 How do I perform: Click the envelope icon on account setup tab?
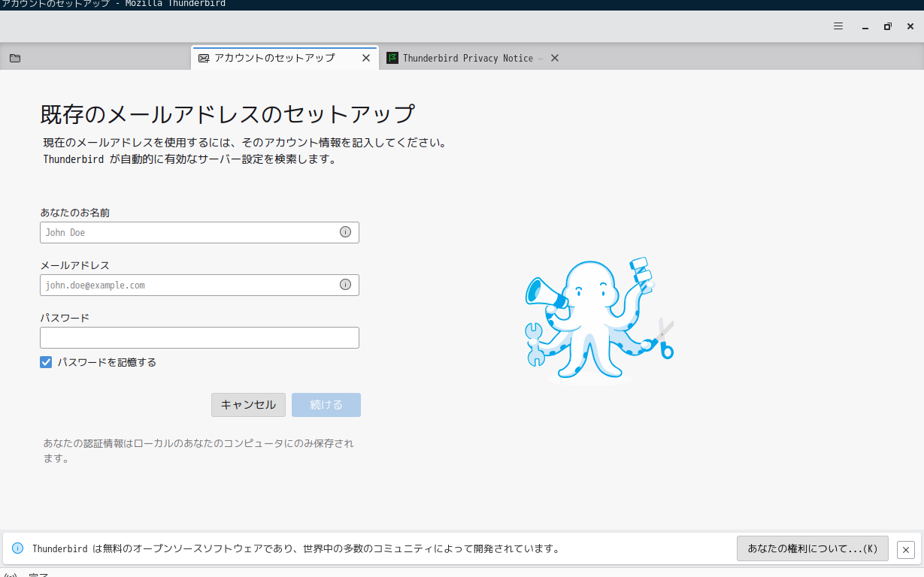point(204,58)
